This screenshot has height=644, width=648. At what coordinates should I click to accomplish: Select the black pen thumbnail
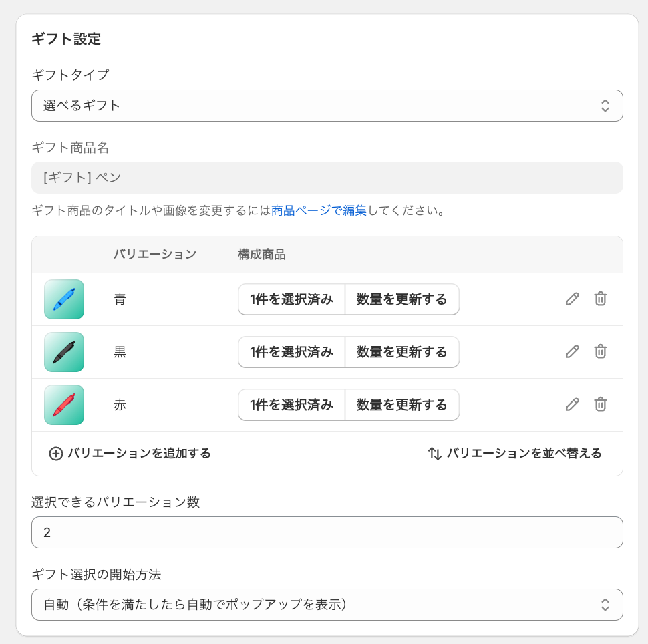pyautogui.click(x=64, y=352)
